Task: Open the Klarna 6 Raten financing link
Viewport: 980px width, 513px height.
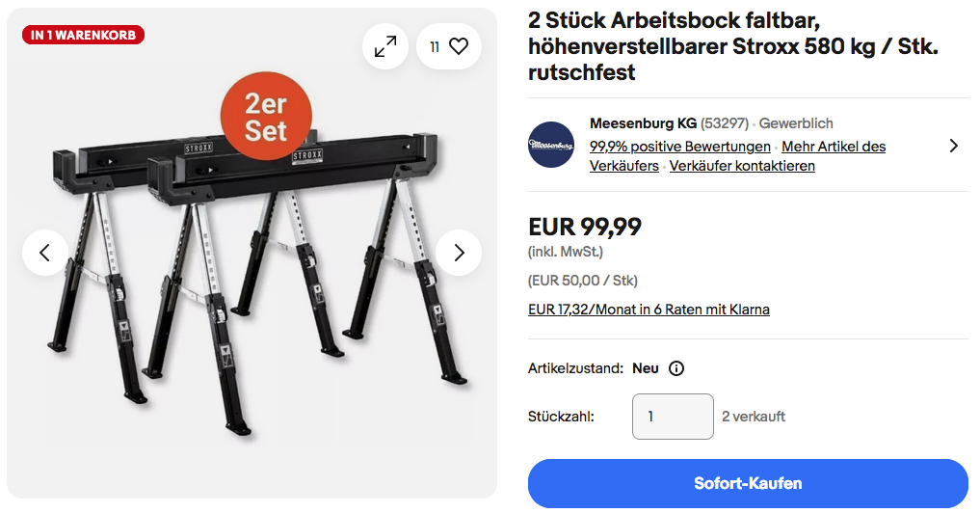Action: tap(649, 310)
